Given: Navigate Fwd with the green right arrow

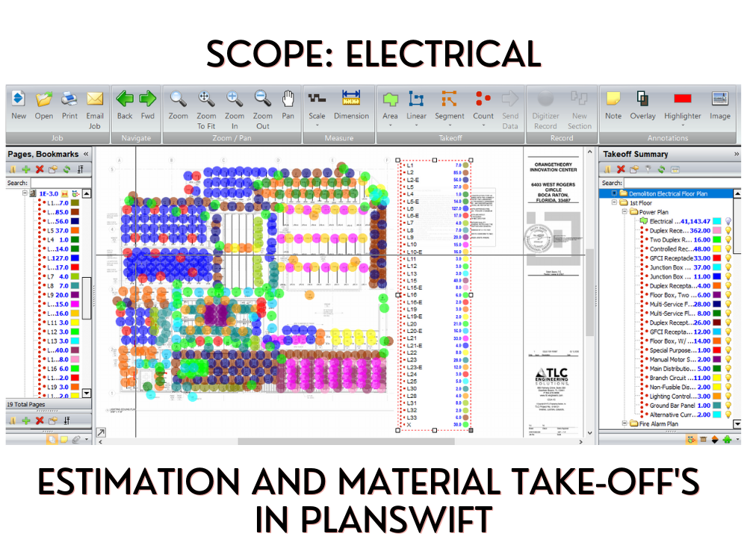Looking at the screenshot, I should pos(148,99).
